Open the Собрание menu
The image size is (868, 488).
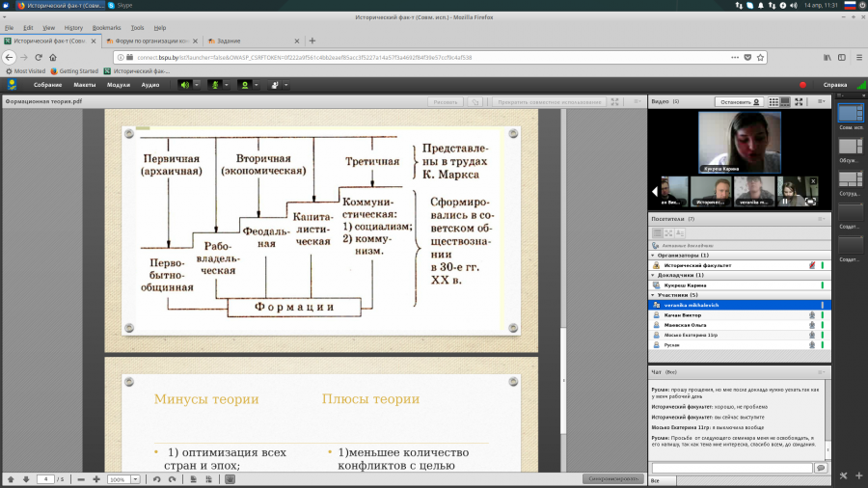47,85
